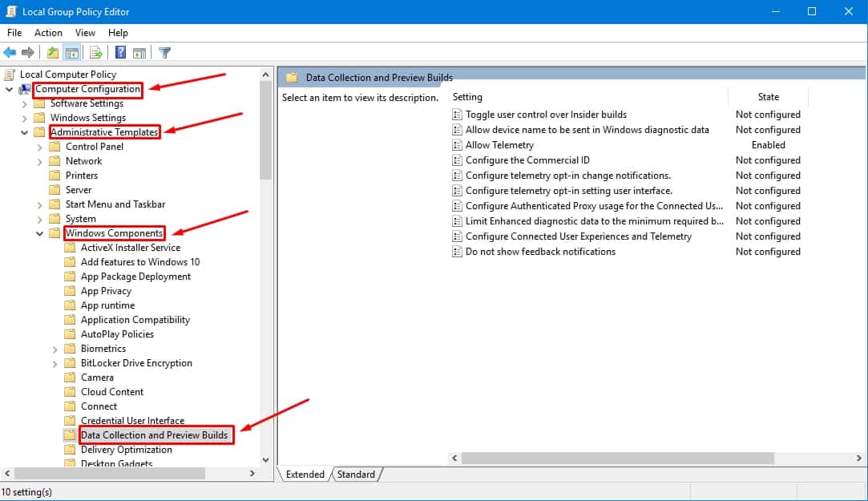This screenshot has height=501, width=868.
Task: Open the Action menu
Action: [48, 33]
